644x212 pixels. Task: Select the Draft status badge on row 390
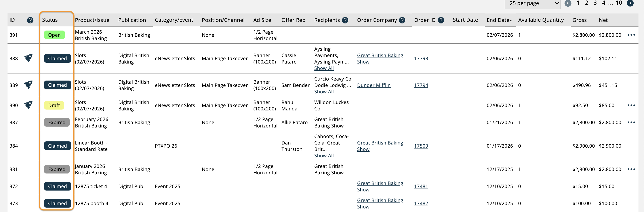pyautogui.click(x=54, y=105)
